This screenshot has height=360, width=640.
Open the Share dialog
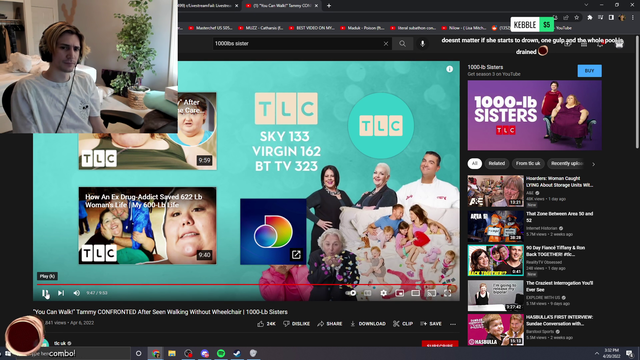(329, 324)
